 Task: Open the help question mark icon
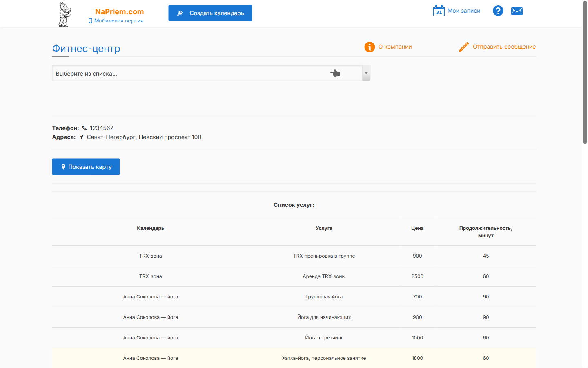click(x=498, y=11)
